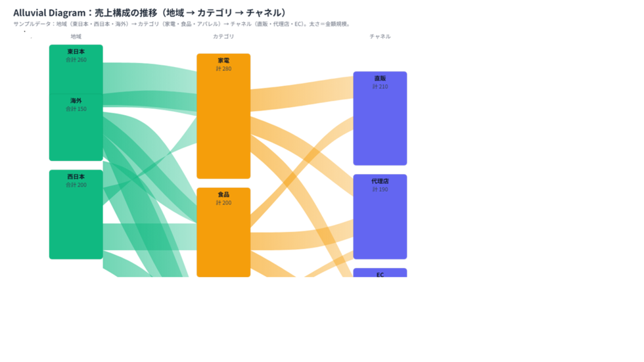Select the flow from 家電 to 直販
Viewport: 644px width, 362px height.
[302, 94]
